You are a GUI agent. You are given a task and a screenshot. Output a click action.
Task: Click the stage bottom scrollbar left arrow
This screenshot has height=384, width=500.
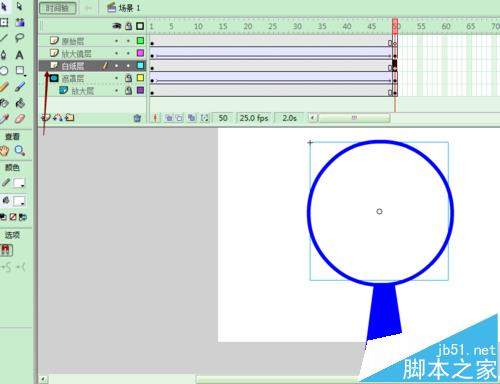[x=43, y=379]
